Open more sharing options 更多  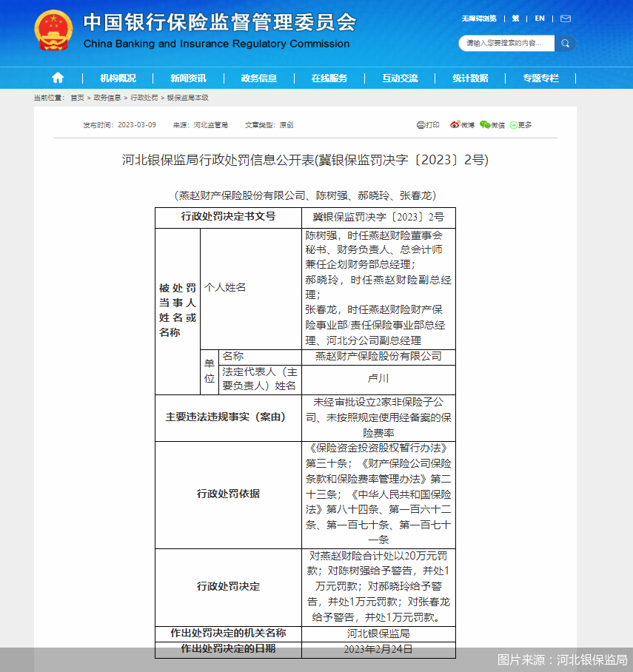click(x=520, y=125)
